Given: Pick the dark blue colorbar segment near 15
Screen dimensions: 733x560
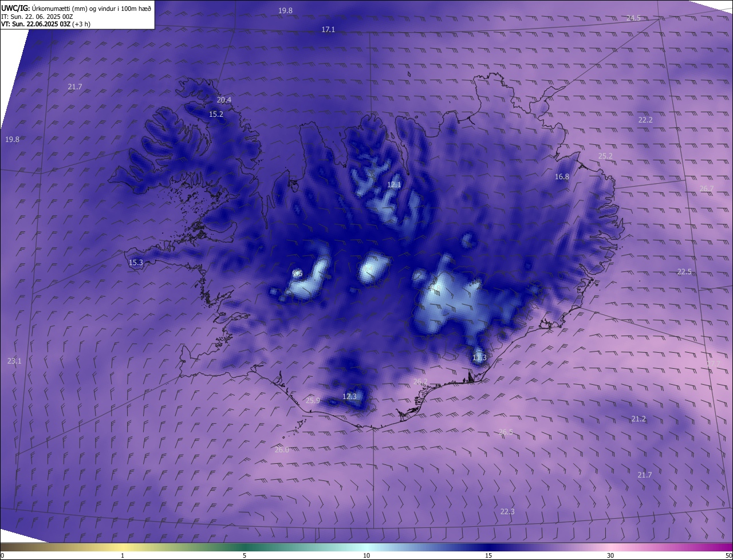Looking at the screenshot, I should [x=488, y=547].
